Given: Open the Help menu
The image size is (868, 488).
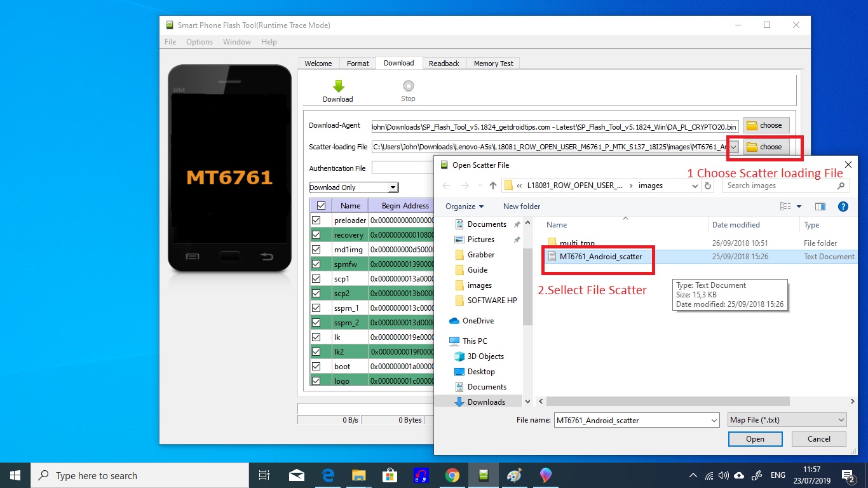Looking at the screenshot, I should point(269,42).
